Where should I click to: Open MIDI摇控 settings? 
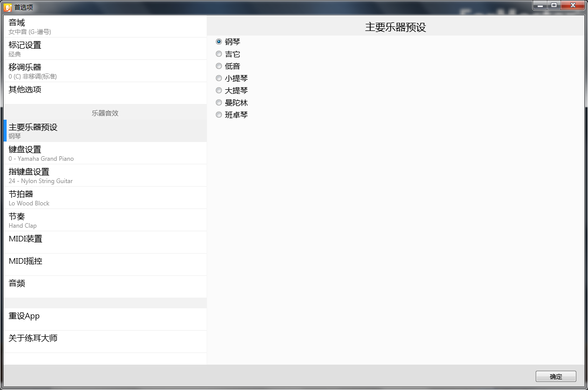(105, 265)
